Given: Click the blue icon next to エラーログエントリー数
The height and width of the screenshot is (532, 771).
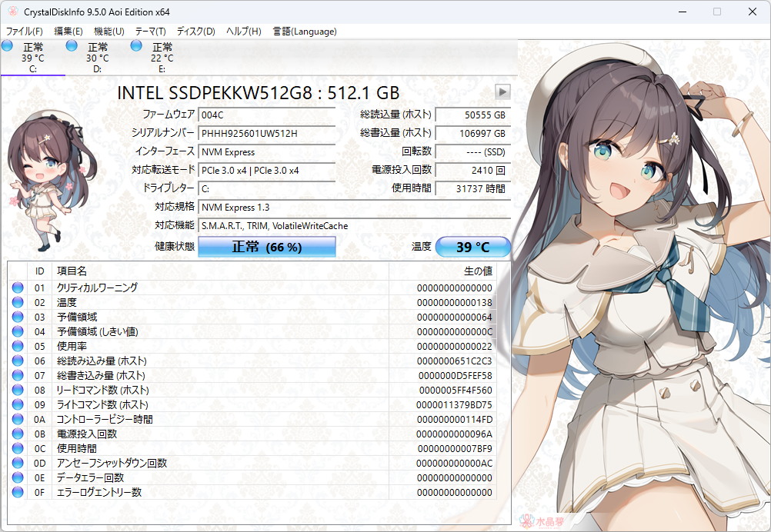Looking at the screenshot, I should (17, 492).
